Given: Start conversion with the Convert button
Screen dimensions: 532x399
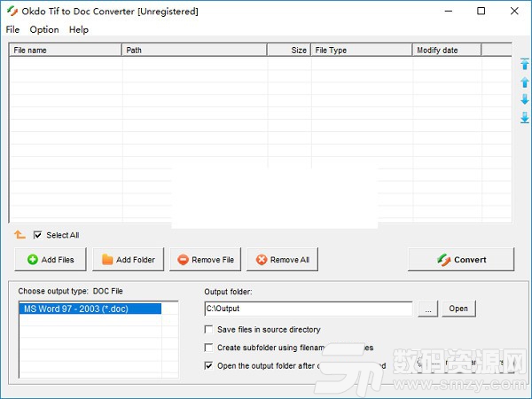Looking at the screenshot, I should coord(461,260).
